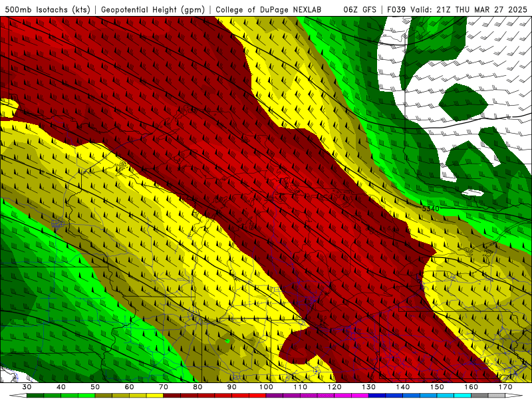Click the '06Z GFS' model run label
The image size is (532, 399).
[x=360, y=9]
